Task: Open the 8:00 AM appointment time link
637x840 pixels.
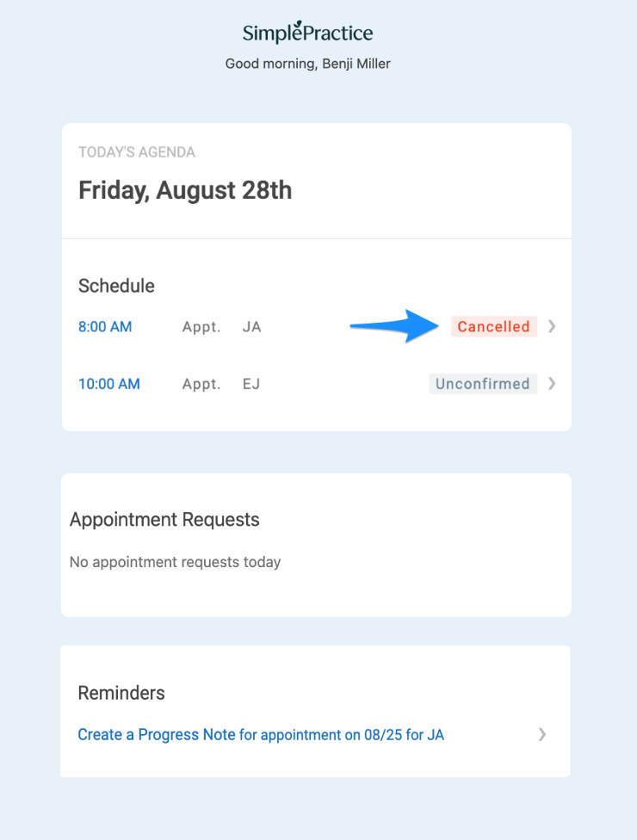Action: pos(105,327)
